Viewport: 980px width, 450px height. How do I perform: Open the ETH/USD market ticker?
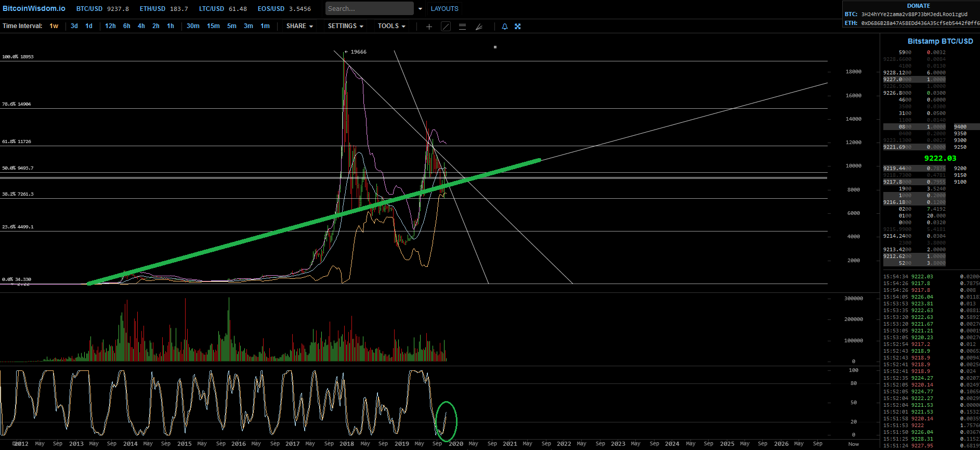coord(164,9)
